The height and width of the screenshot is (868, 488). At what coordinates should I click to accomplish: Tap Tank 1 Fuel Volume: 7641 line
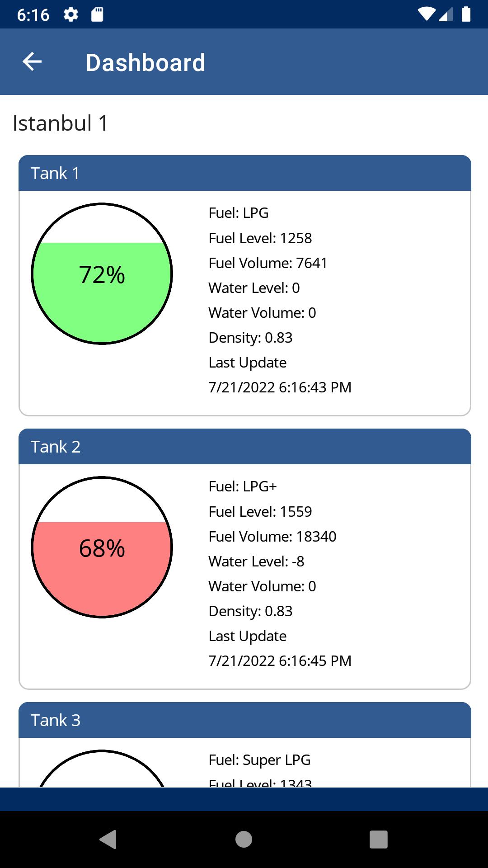pyautogui.click(x=268, y=263)
